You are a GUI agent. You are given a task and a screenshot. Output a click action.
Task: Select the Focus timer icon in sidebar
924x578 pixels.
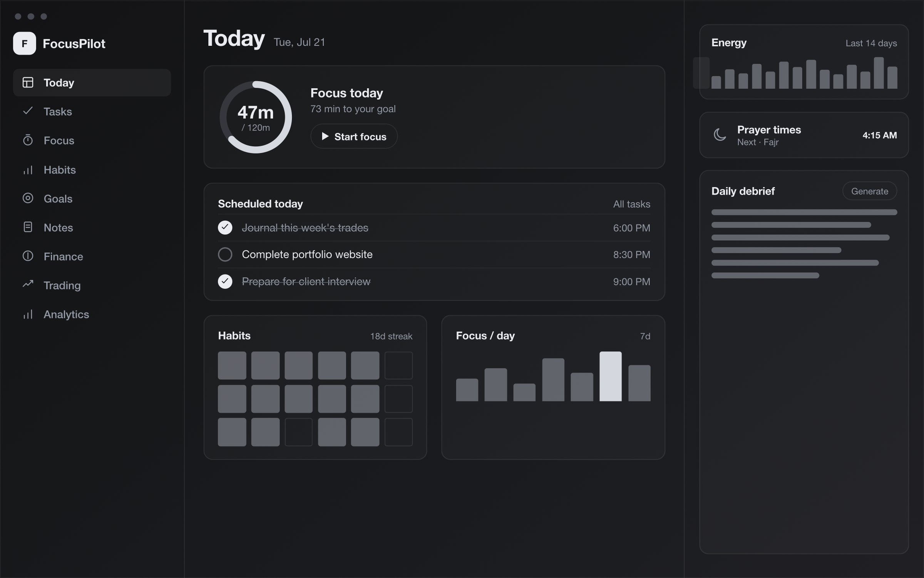[28, 140]
